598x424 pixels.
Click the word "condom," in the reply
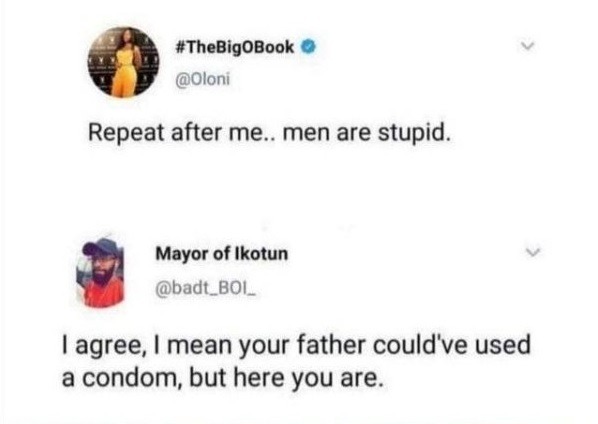131,378
